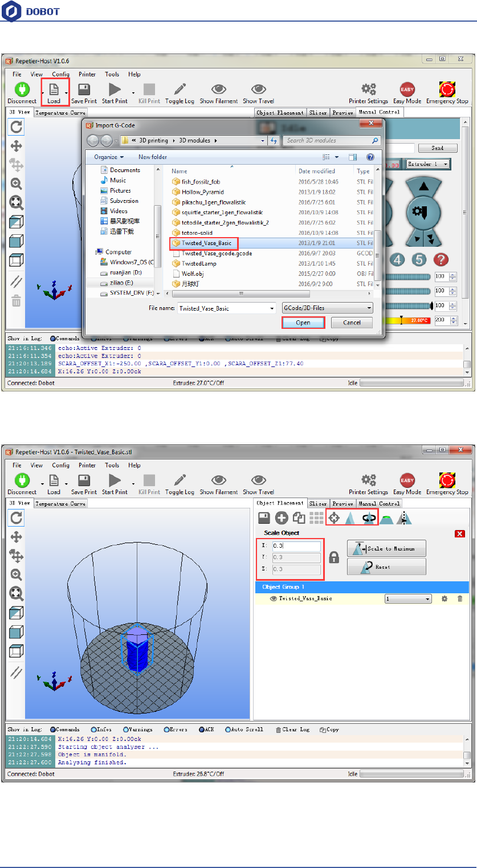Expand the address bar history dropdown in Import G-Code
The width and height of the screenshot is (477, 868).
[x=263, y=140]
